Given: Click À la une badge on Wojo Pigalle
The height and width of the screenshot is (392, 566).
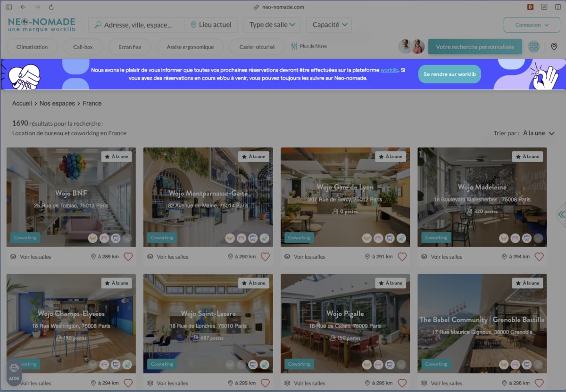Looking at the screenshot, I should (x=391, y=283).
